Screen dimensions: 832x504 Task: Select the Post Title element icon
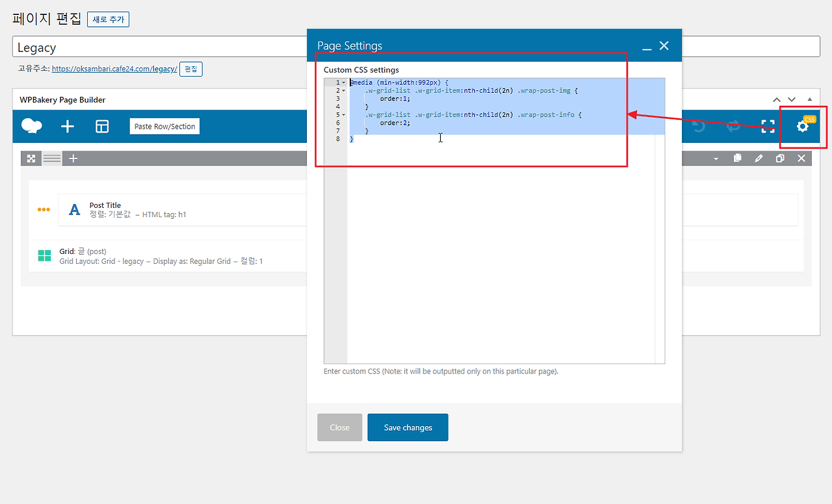click(75, 210)
